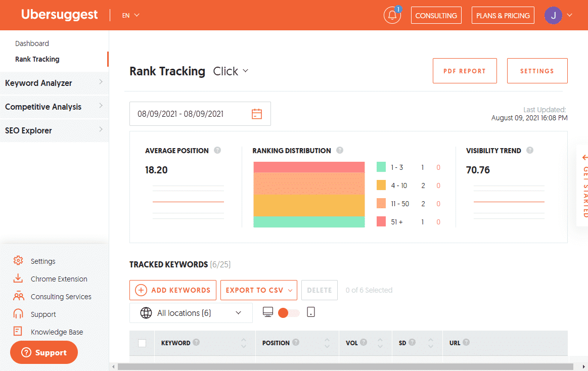Click the orange Support chat button
This screenshot has height=371, width=588.
click(x=44, y=352)
